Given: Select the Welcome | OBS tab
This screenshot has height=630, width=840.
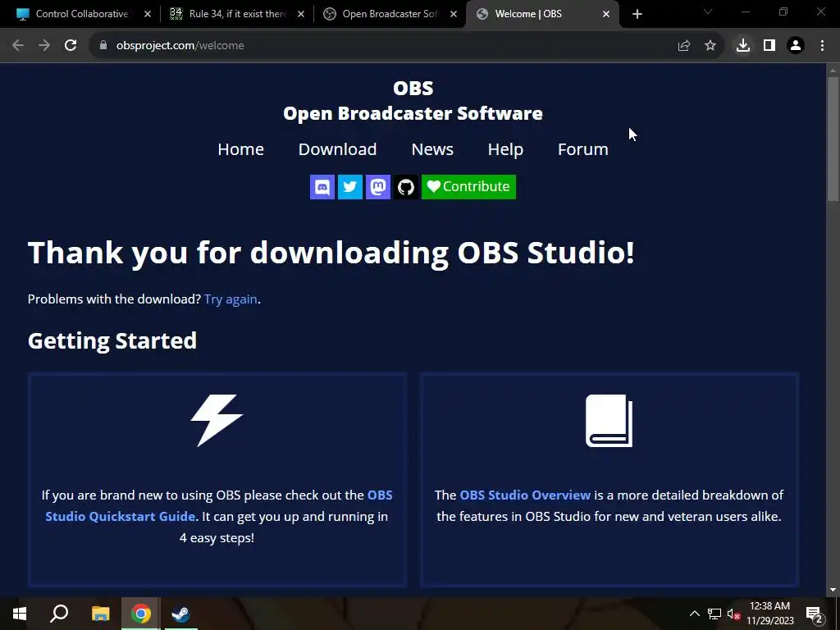Looking at the screenshot, I should click(x=542, y=14).
